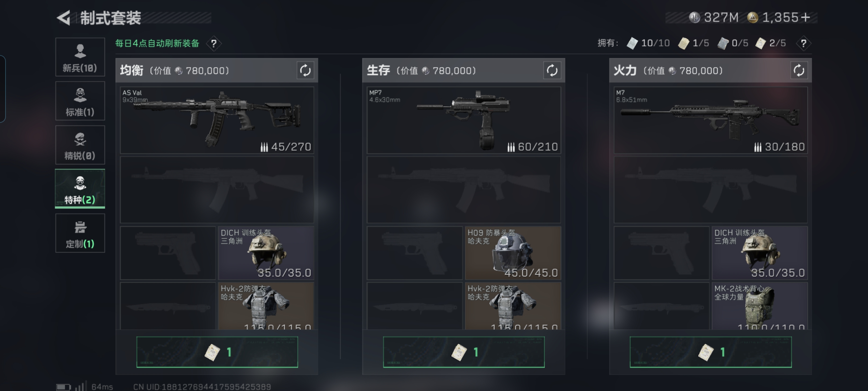This screenshot has height=391, width=868.
Task: View the H09 防暴头盔 helmet item
Action: [x=513, y=253]
